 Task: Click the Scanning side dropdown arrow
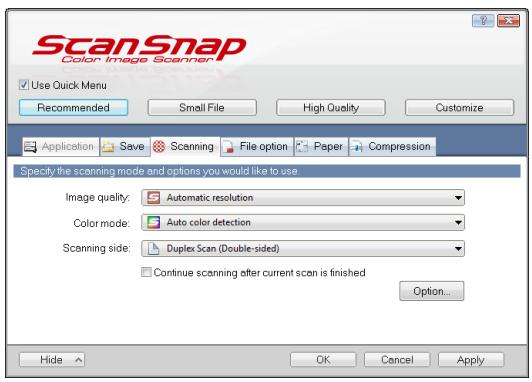(458, 249)
